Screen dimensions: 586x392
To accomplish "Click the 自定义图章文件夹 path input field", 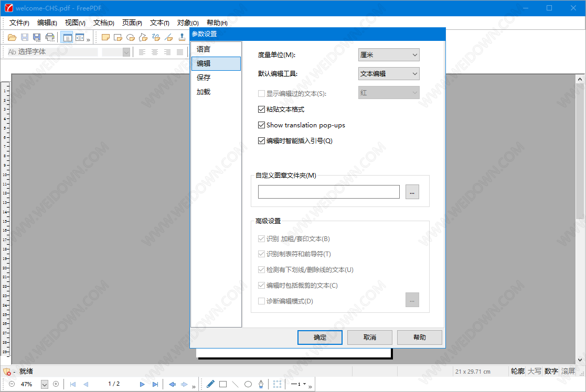I will (x=328, y=192).
